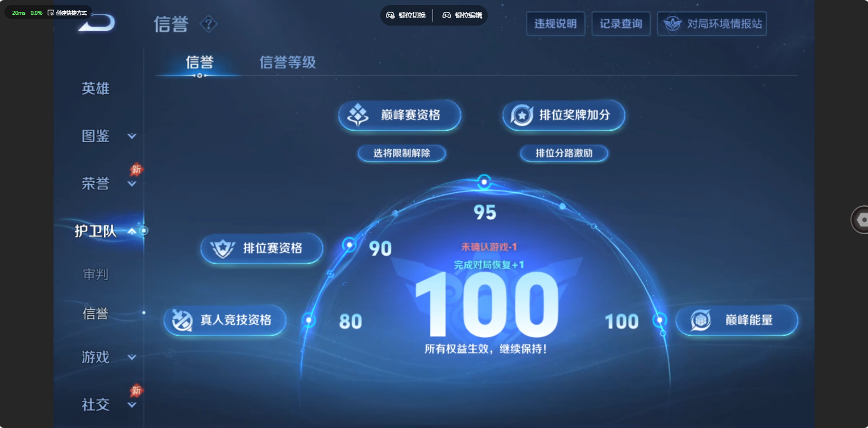This screenshot has height=428, width=868.
Task: Click the 90 milestone node on the arc
Action: click(349, 245)
